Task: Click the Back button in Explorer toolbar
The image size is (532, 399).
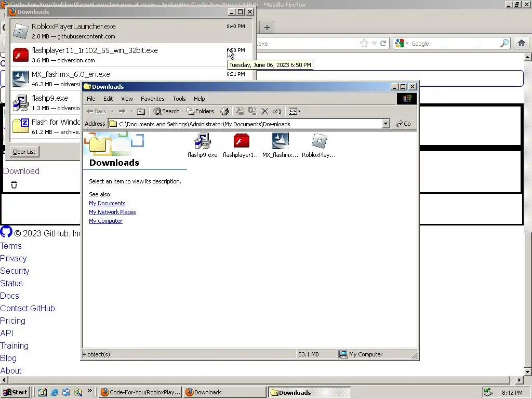Action: point(97,111)
